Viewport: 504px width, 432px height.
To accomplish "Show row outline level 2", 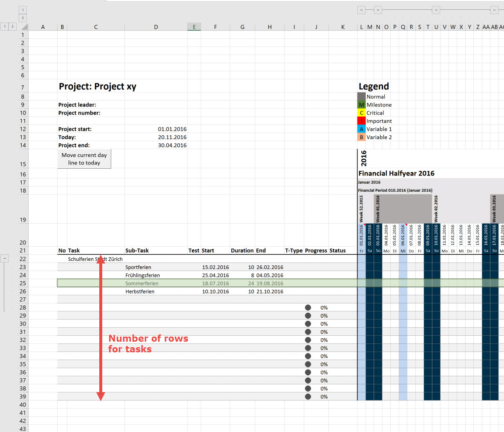I will (12, 27).
